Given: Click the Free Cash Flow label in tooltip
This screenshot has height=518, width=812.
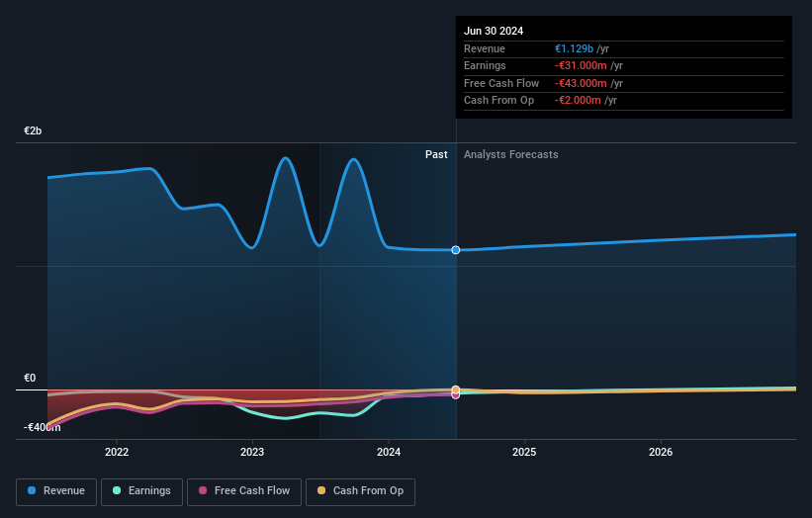Looking at the screenshot, I should 501,83.
